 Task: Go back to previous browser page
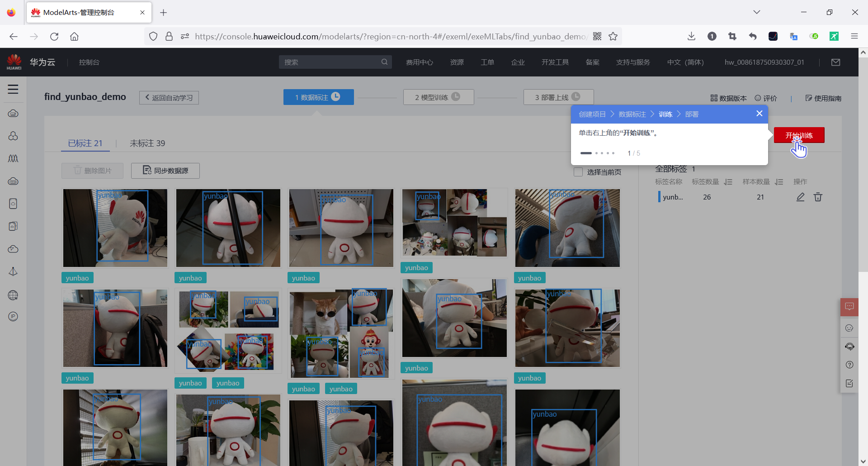(x=14, y=37)
